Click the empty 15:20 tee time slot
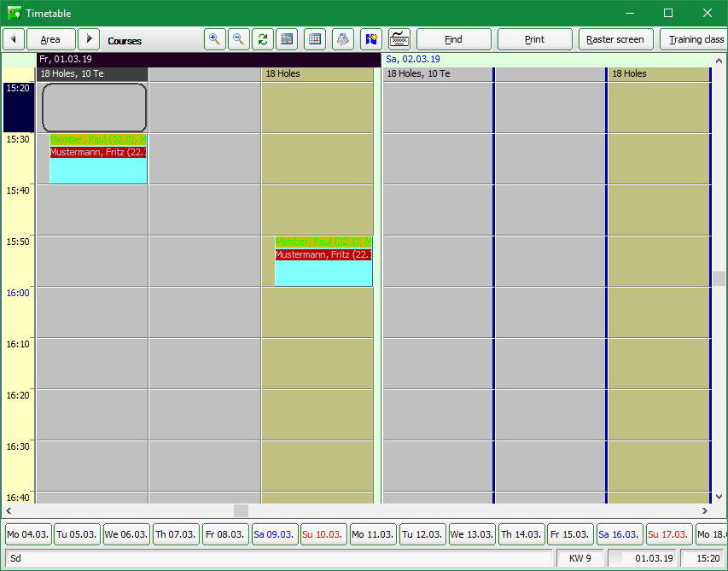Image resolution: width=728 pixels, height=571 pixels. [x=94, y=108]
